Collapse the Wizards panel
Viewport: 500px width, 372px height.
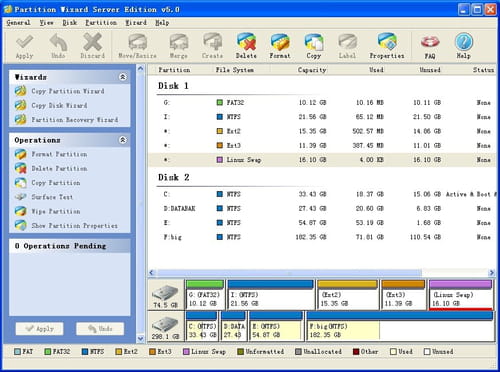123,77
